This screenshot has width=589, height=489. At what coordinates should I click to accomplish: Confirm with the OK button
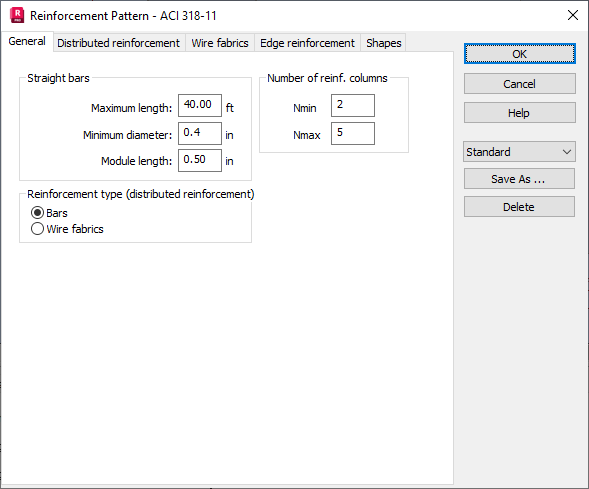point(520,54)
